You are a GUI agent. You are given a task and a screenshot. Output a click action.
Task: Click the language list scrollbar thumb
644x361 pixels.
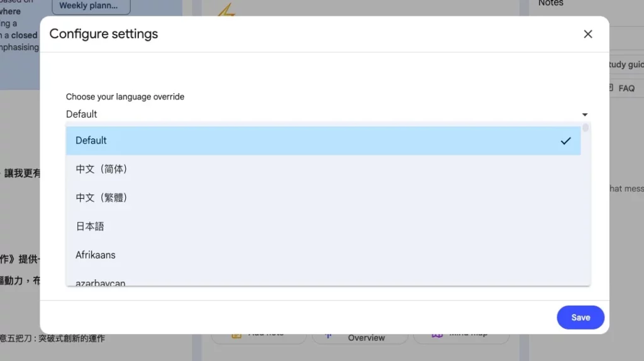point(586,128)
